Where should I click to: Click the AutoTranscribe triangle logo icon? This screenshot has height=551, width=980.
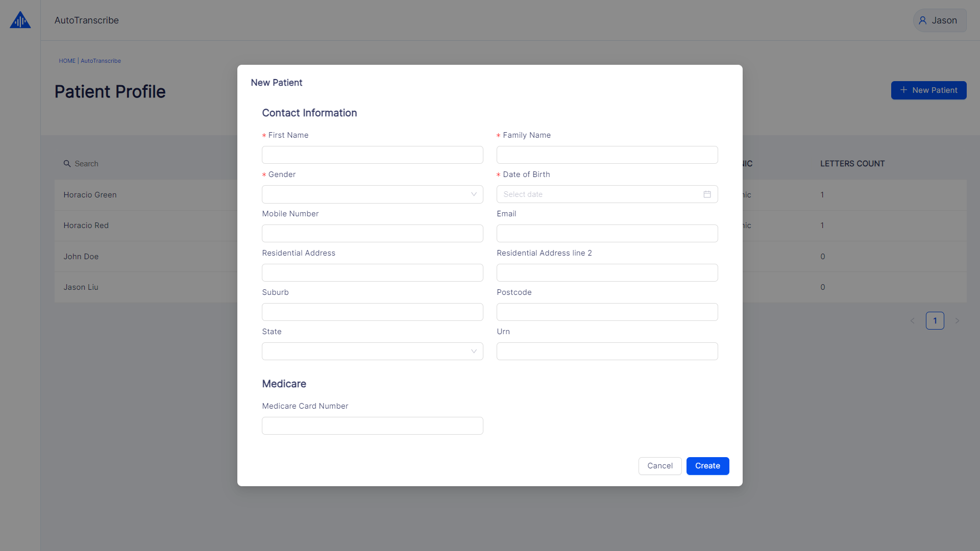(x=20, y=20)
